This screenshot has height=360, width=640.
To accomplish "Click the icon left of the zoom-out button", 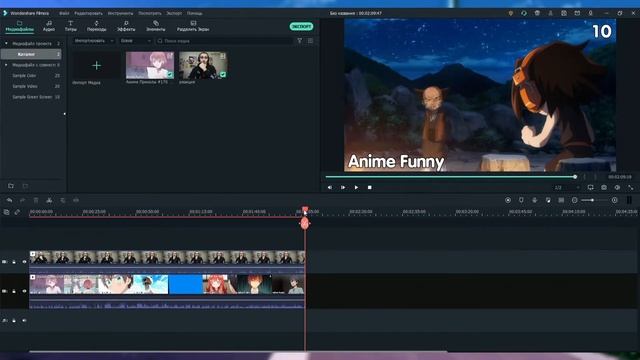I will pos(561,200).
